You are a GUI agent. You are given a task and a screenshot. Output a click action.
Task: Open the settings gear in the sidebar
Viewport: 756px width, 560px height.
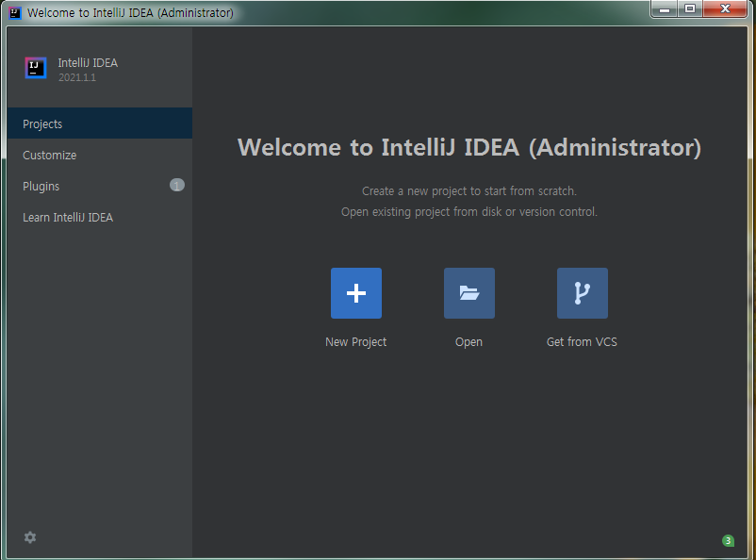pyautogui.click(x=30, y=537)
